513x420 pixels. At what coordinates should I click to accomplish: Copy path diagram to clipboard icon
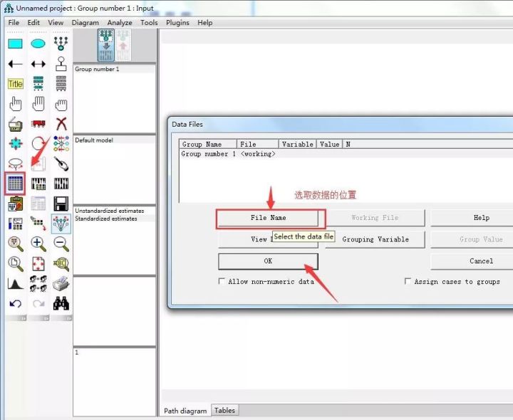click(x=15, y=204)
